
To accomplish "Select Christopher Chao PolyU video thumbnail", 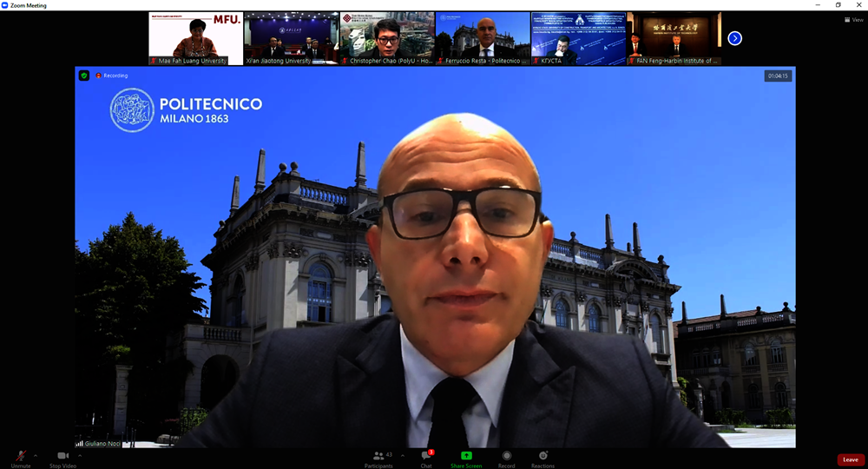I will (x=387, y=39).
